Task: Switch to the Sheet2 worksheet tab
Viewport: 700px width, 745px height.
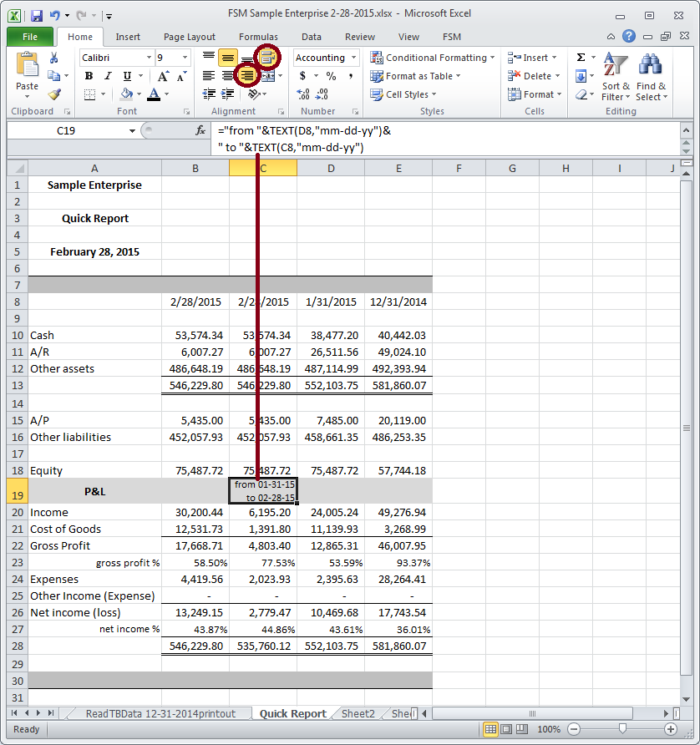Action: (x=358, y=713)
